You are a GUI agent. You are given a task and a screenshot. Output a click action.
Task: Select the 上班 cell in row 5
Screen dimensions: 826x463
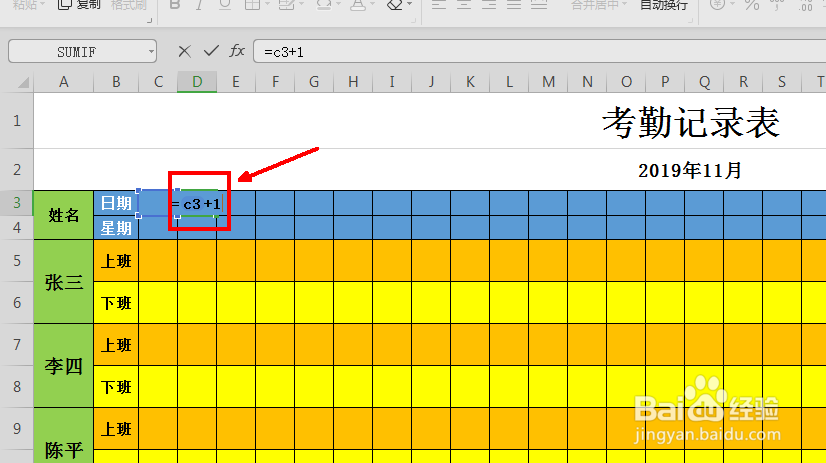(x=116, y=261)
